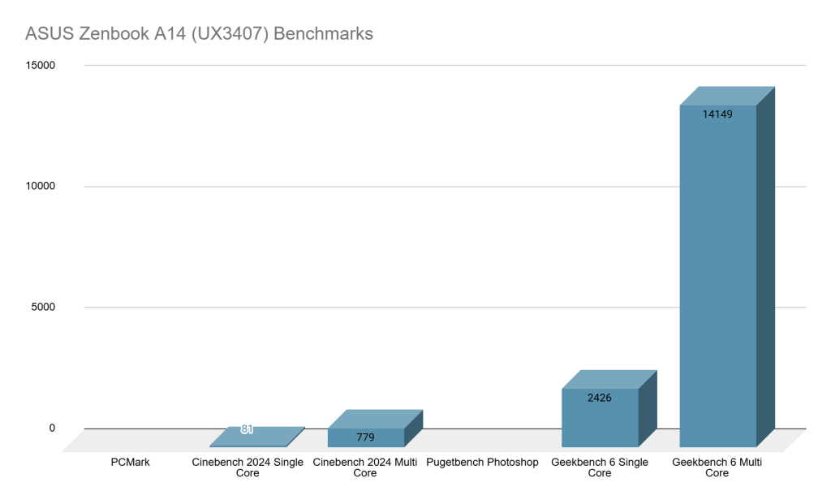Click the 14149 data label

[717, 114]
